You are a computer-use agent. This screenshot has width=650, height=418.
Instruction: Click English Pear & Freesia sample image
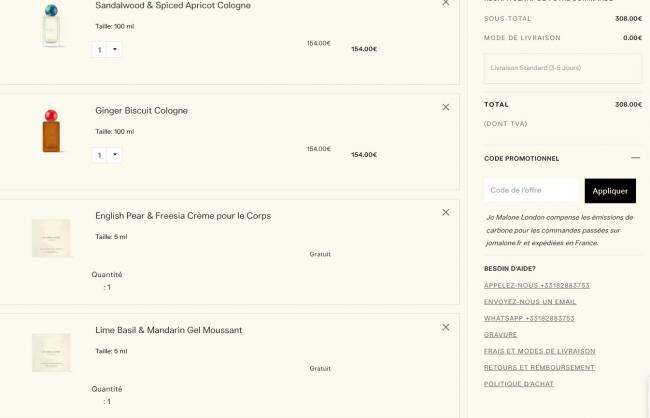51,239
